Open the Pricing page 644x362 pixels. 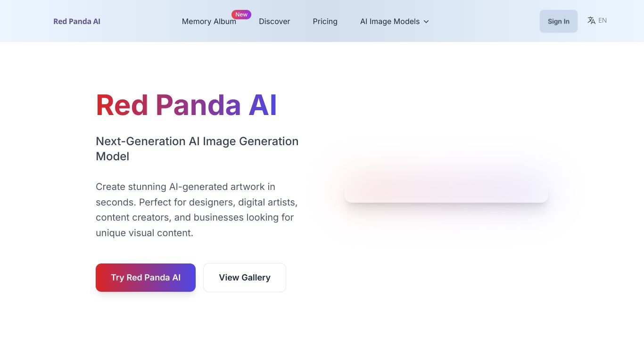pos(325,21)
